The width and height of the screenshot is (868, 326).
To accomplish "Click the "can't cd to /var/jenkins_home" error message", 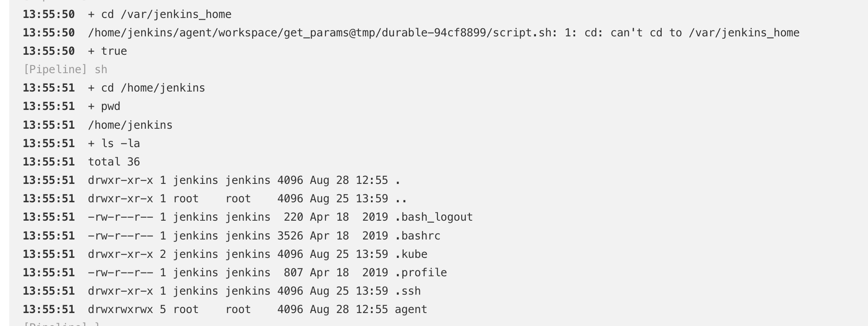I will click(x=705, y=33).
